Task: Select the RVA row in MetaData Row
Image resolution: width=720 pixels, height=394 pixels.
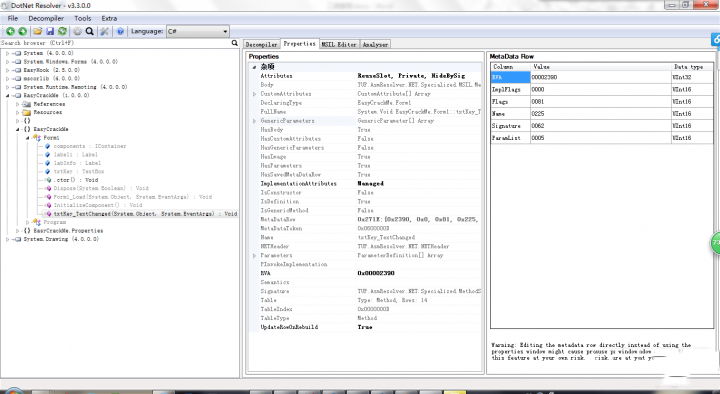Action: tap(602, 77)
